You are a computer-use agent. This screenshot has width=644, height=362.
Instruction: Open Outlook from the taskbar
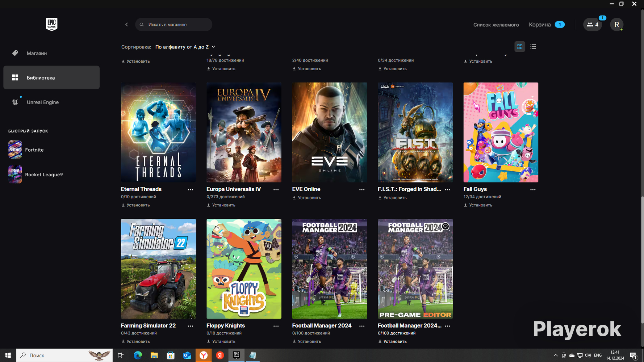[187, 355]
